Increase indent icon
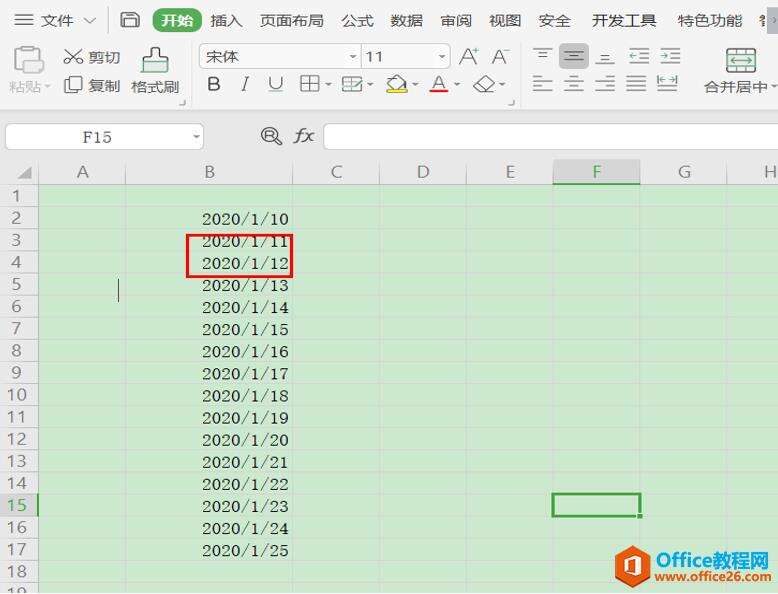This screenshot has width=778, height=594. [x=670, y=56]
